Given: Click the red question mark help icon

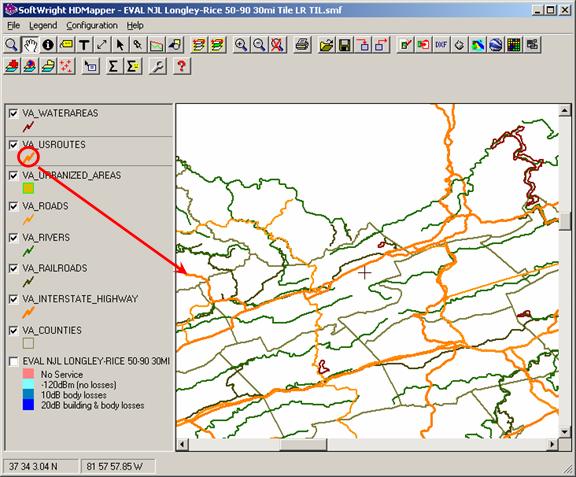Looking at the screenshot, I should tap(181, 67).
